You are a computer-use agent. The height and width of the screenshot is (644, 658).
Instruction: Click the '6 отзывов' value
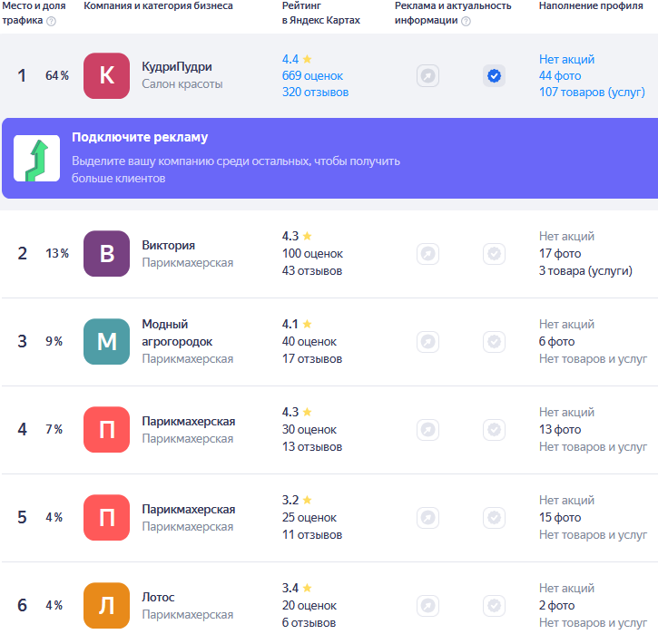coord(309,623)
